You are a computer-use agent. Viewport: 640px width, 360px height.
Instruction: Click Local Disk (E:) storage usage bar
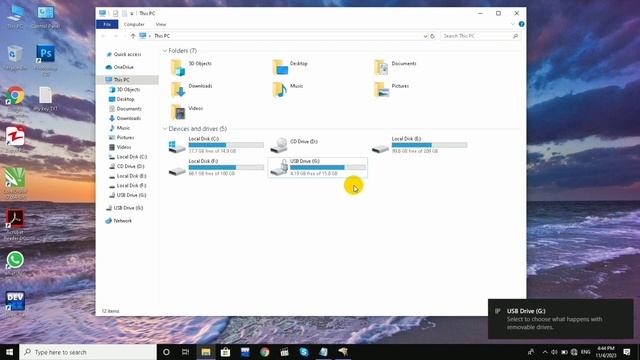point(429,145)
